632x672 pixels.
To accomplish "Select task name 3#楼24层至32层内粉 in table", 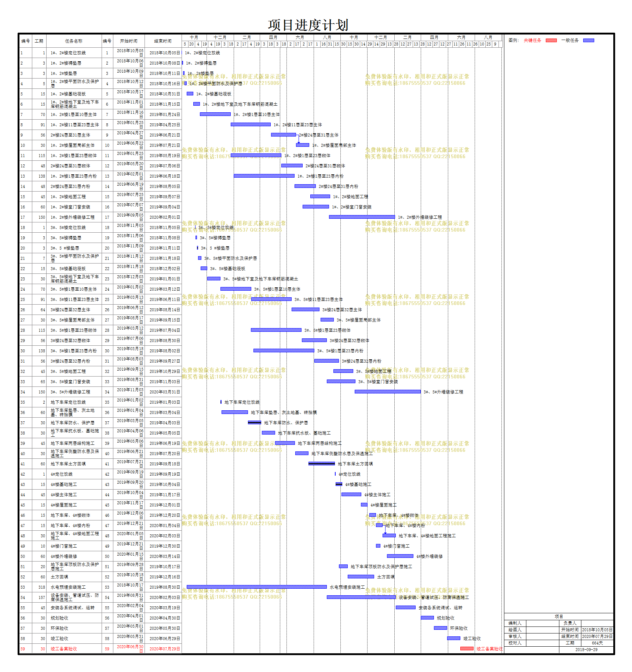I will click(x=70, y=361).
